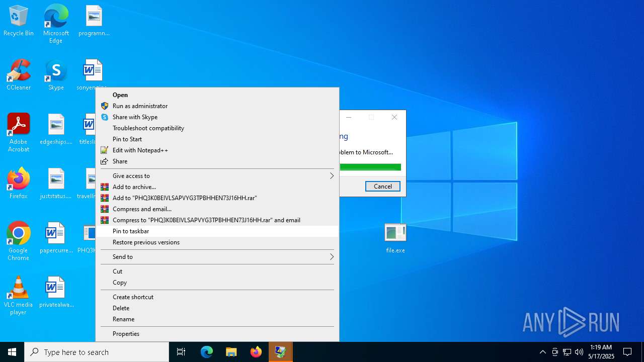644x362 pixels.
Task: Select the Google Chrome desktop icon
Action: pyautogui.click(x=19, y=241)
